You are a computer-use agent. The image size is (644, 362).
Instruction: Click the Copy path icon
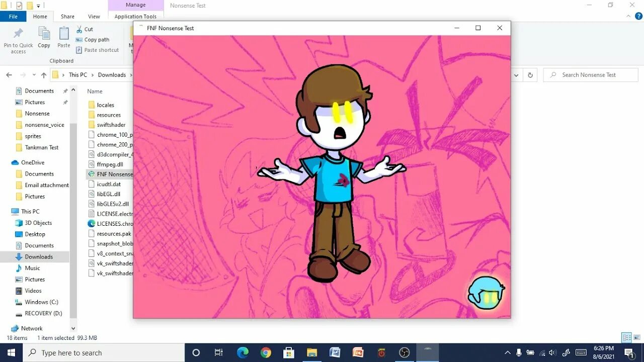click(x=79, y=40)
